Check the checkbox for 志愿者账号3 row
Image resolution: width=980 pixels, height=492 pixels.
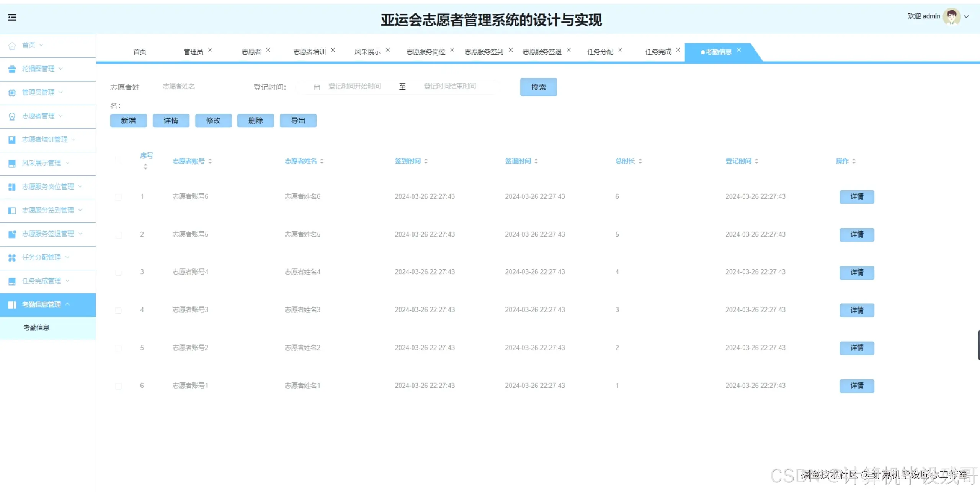[x=118, y=311]
